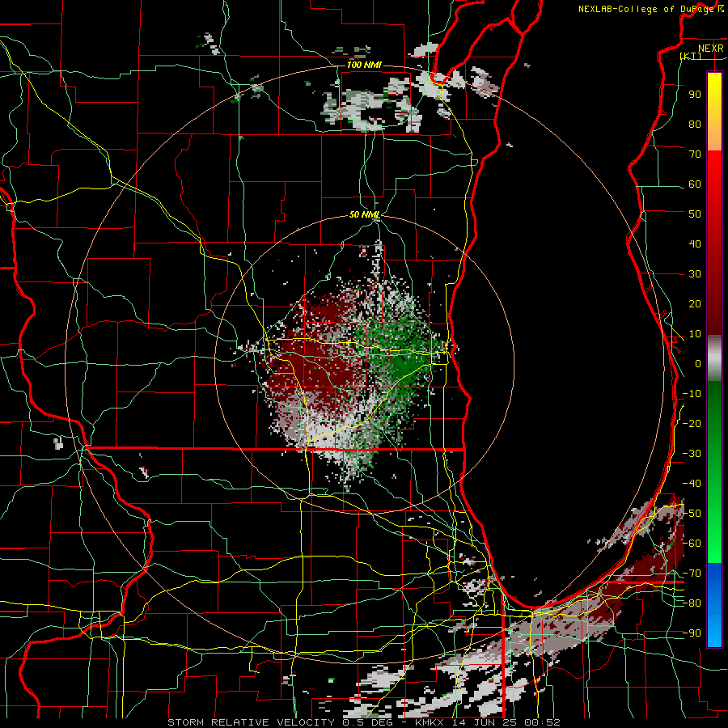Click the 90 value on velocity scale
The height and width of the screenshot is (728, 728).
[x=695, y=95]
